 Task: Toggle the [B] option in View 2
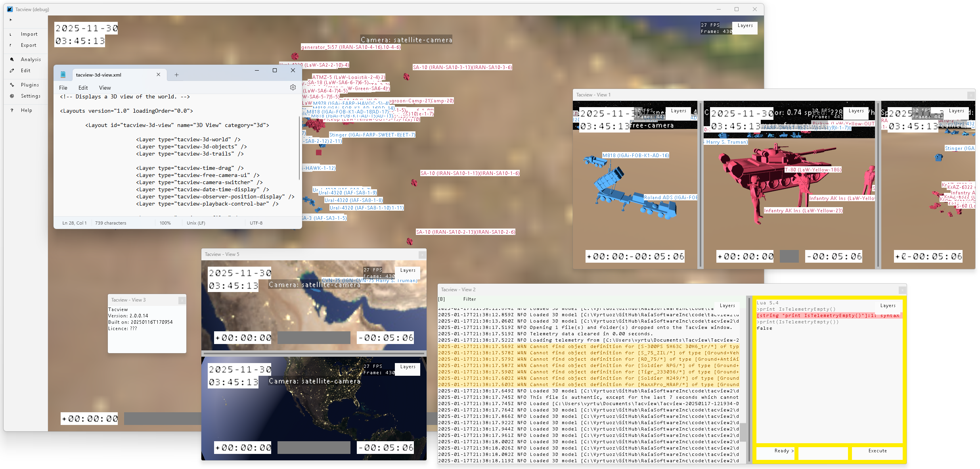(442, 299)
